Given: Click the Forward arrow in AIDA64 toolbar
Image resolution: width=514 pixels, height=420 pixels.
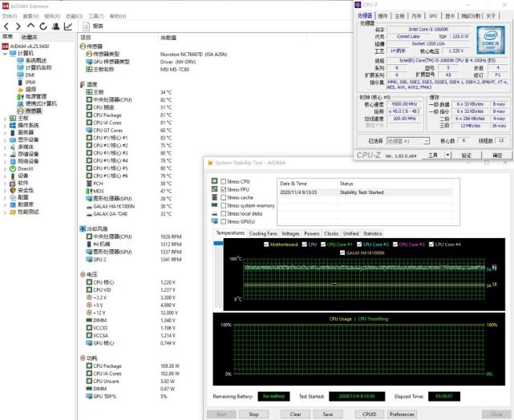Looking at the screenshot, I should pyautogui.click(x=19, y=26).
